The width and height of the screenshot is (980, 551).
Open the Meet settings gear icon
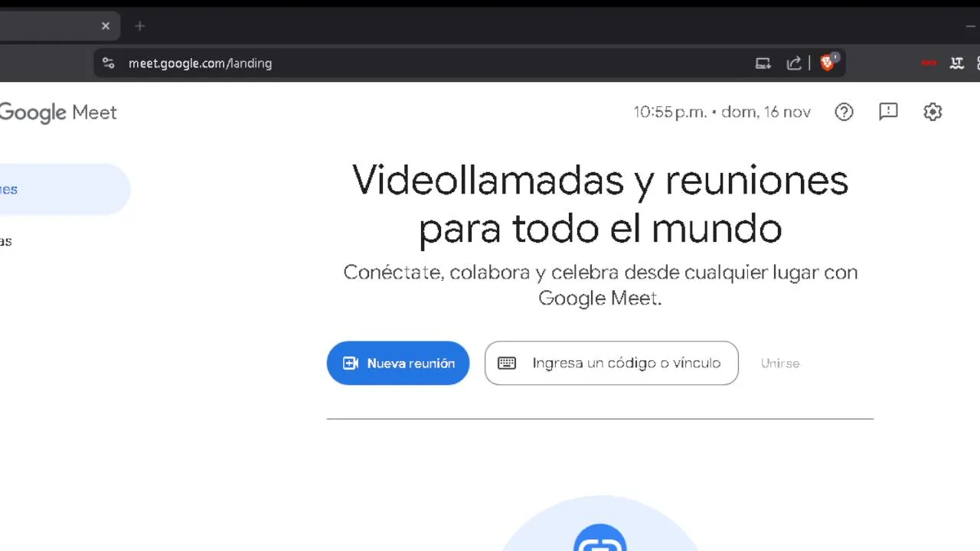click(933, 112)
